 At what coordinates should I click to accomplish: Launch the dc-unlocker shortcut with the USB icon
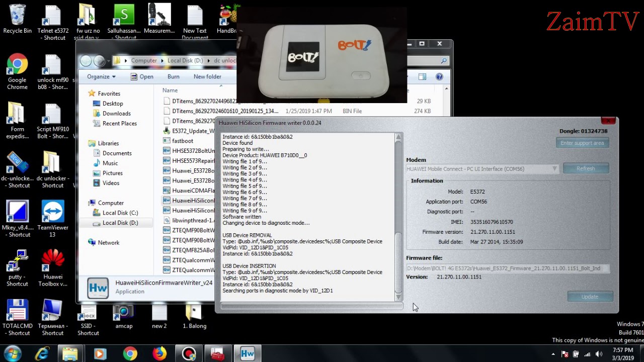click(x=17, y=170)
